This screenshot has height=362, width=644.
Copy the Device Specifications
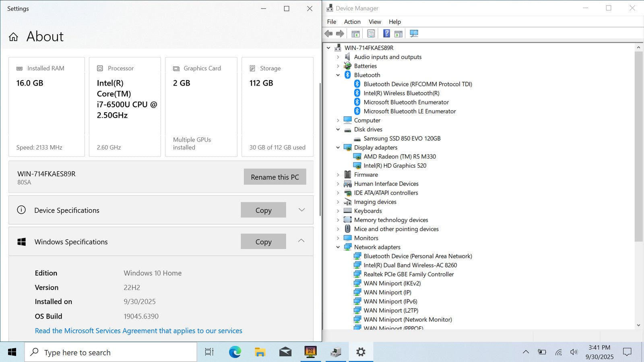264,210
